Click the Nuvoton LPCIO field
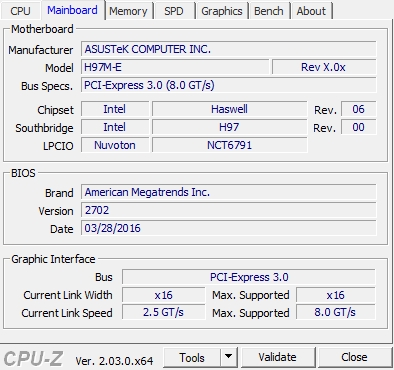The width and height of the screenshot is (394, 370). 115,145
